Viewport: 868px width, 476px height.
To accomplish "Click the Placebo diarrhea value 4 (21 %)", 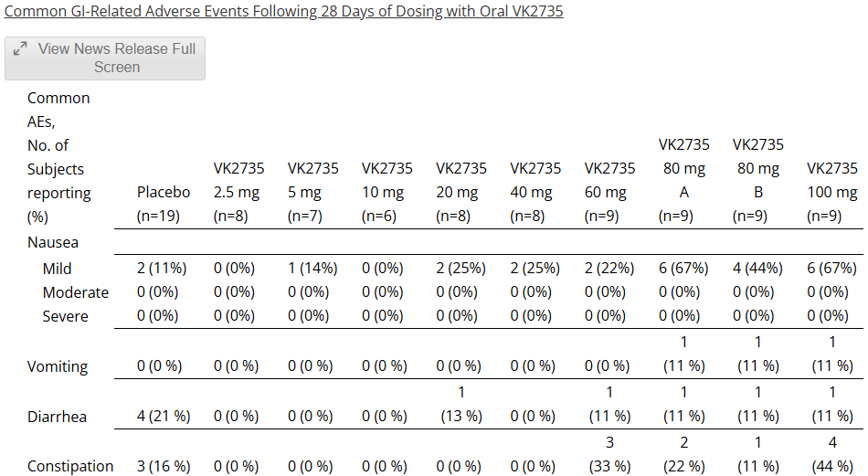I will click(164, 417).
